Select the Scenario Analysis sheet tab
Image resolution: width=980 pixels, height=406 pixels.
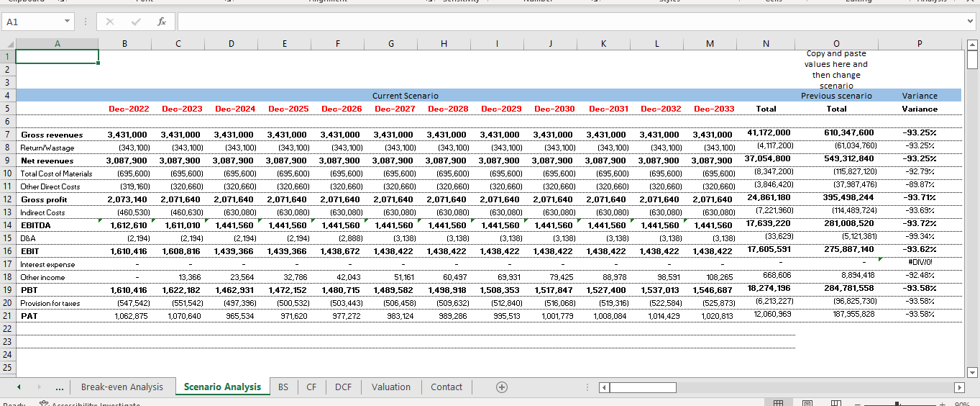222,387
